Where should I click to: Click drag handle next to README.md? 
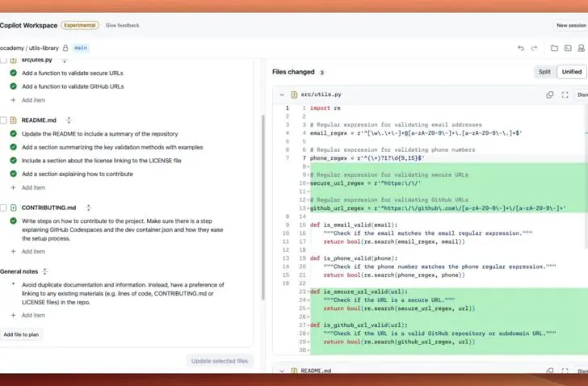[x=69, y=120]
